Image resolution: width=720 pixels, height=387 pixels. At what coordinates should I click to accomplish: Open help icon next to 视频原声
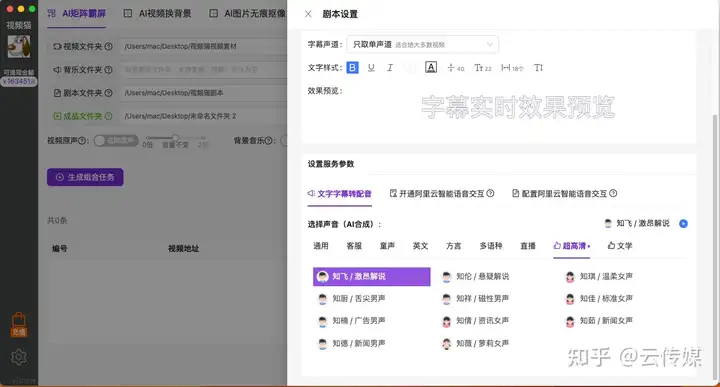tap(82, 140)
